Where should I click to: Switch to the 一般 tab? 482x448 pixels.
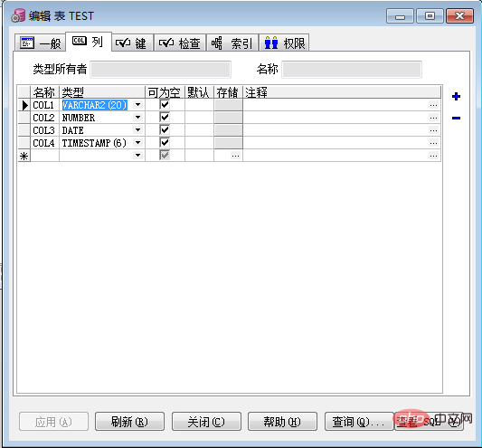[41, 43]
